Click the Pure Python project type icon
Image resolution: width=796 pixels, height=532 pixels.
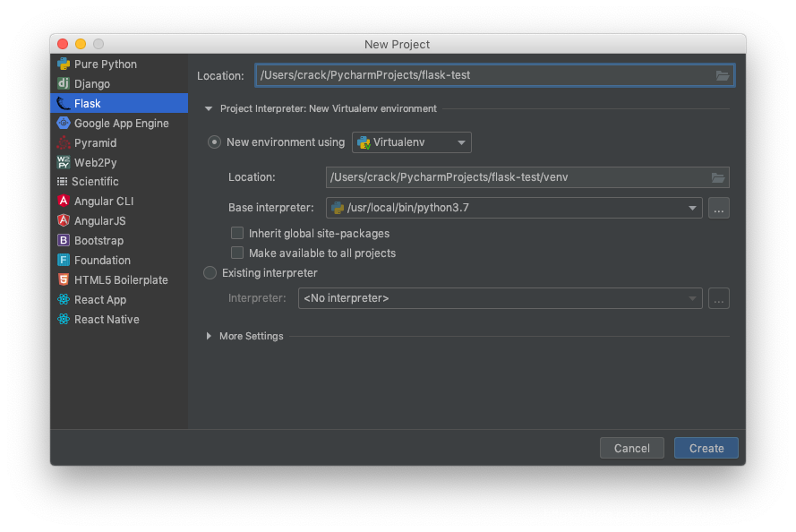64,64
